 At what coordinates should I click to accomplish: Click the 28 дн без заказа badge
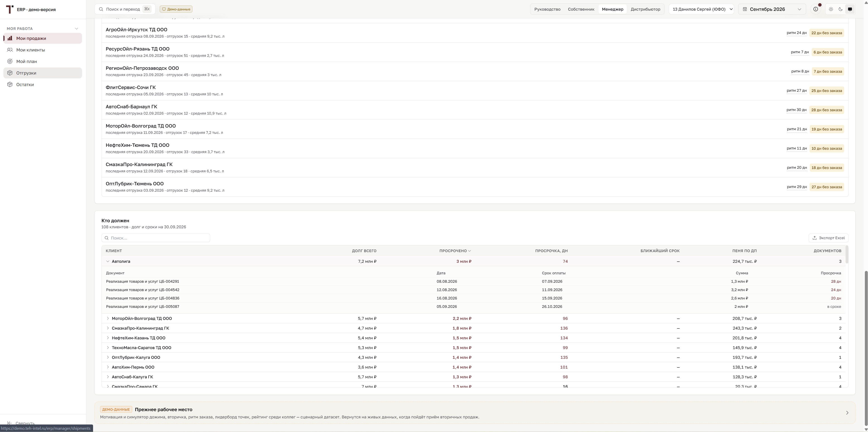tap(827, 110)
